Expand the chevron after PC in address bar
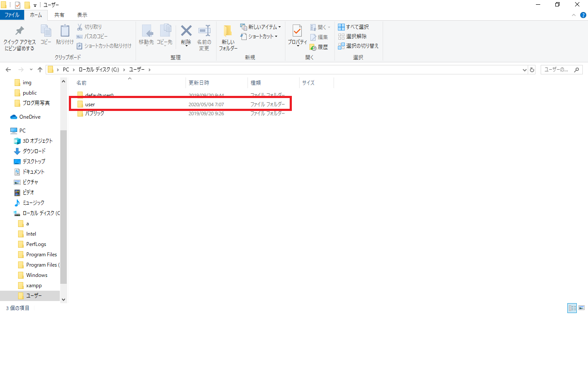The width and height of the screenshot is (588, 387). click(x=74, y=70)
